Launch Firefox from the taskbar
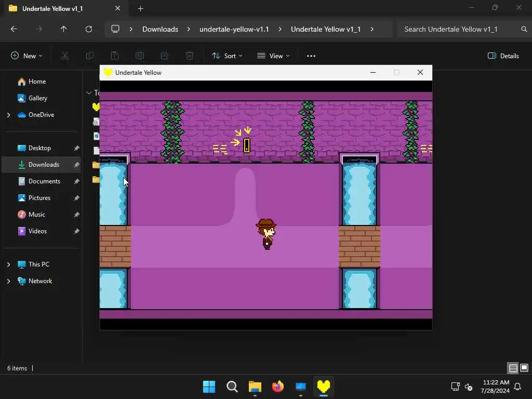Screen dimensions: 532x399 pos(278,387)
